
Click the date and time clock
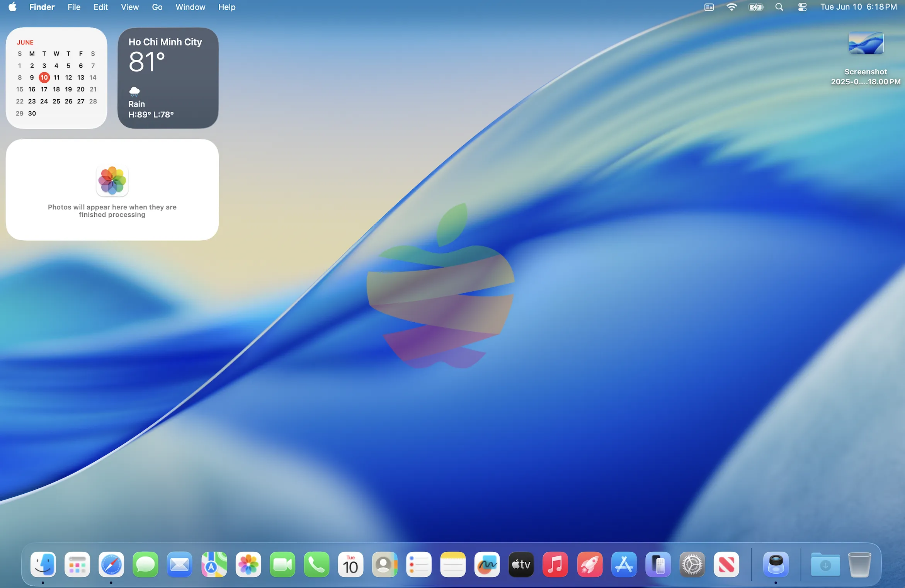(x=858, y=7)
